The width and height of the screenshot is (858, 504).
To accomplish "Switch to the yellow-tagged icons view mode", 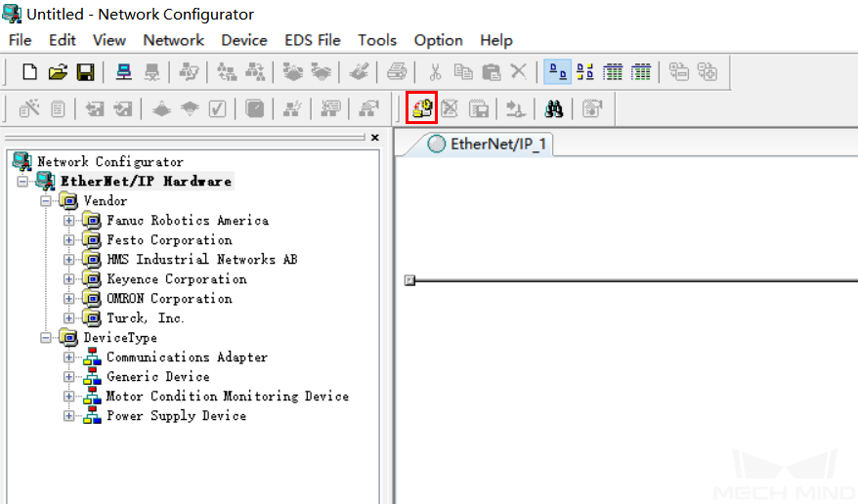I will tap(585, 71).
